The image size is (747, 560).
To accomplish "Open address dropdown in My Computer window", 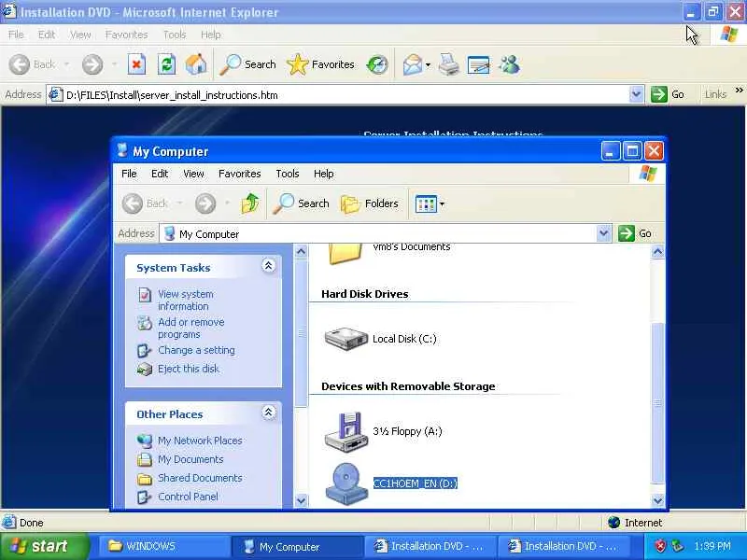I will pyautogui.click(x=603, y=233).
